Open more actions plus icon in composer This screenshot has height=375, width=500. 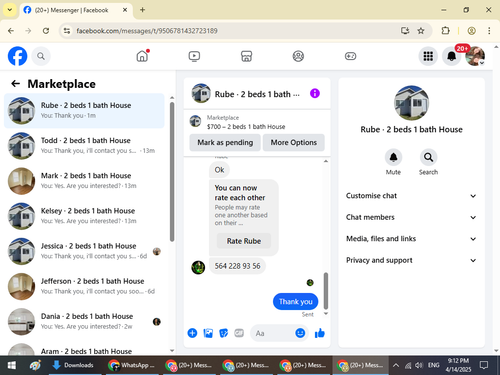192,333
